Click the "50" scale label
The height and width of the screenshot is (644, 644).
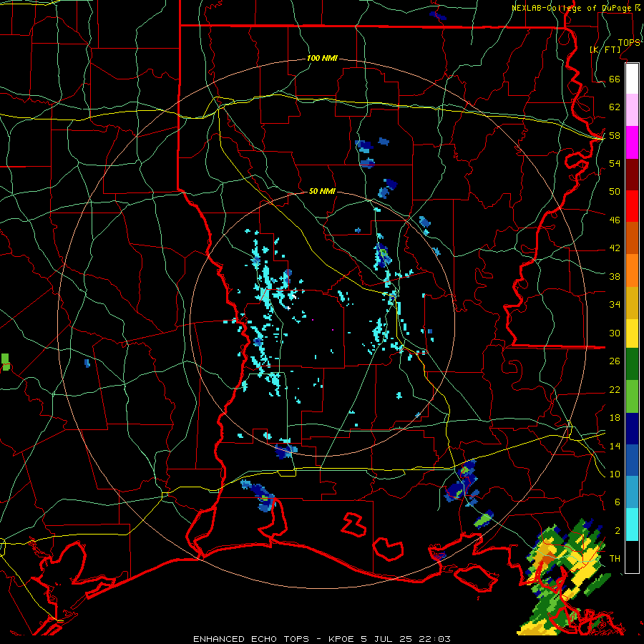[x=615, y=191]
